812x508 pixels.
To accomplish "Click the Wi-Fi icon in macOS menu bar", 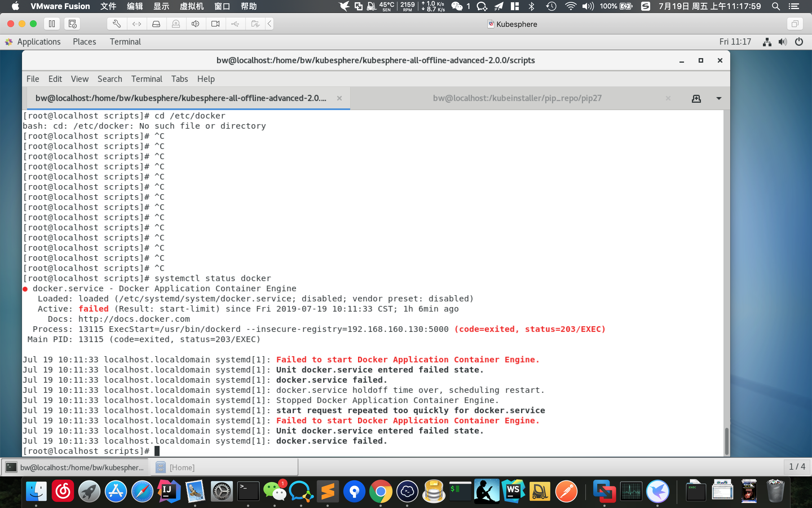I will click(570, 6).
